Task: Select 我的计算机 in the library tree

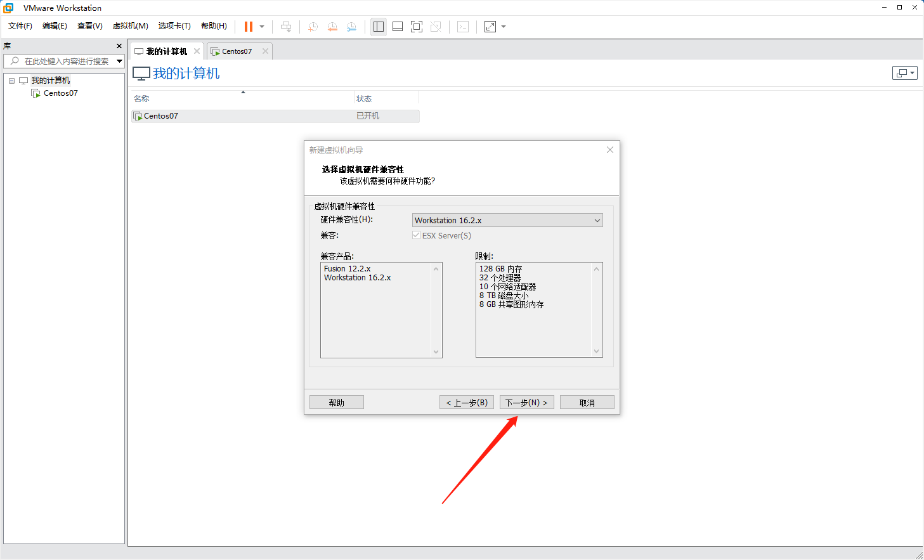Action: point(51,81)
